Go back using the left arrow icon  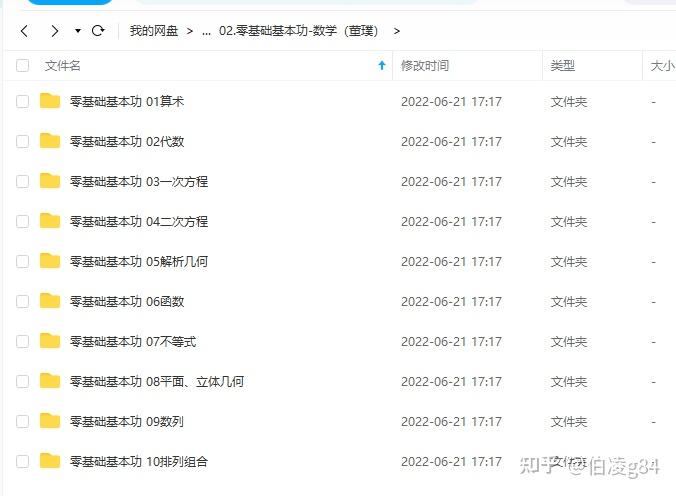click(x=25, y=31)
